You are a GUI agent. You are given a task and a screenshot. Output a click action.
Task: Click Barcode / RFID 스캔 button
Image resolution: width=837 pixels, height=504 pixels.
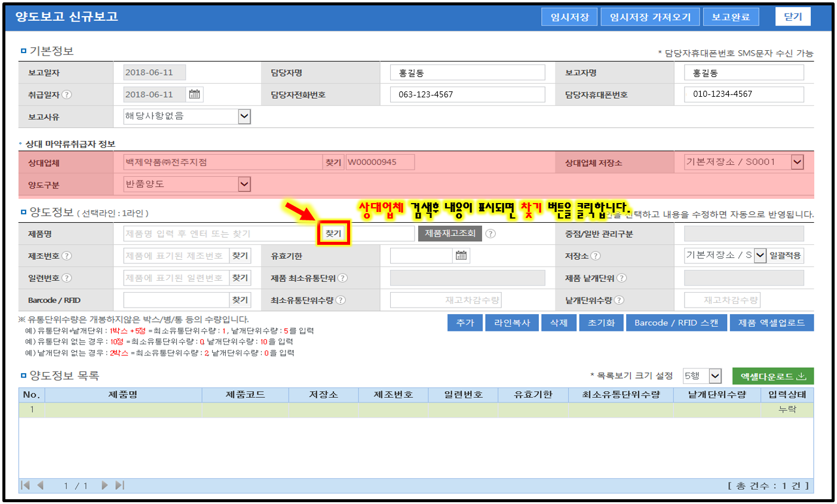(676, 323)
